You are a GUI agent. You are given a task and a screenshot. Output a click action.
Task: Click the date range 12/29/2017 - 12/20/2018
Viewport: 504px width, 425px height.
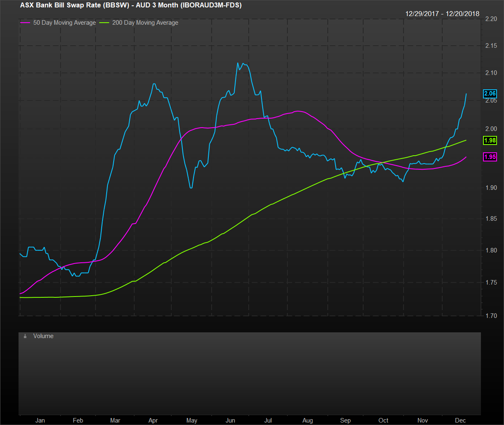442,14
